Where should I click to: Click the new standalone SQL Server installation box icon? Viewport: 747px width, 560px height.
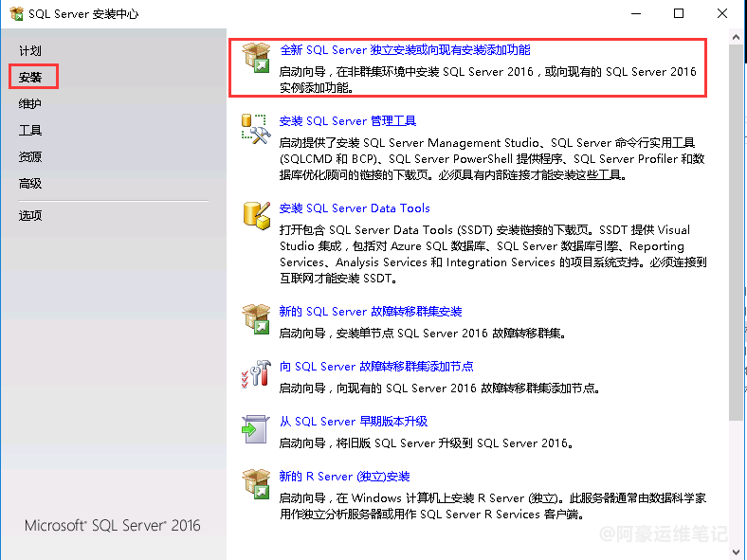256,57
